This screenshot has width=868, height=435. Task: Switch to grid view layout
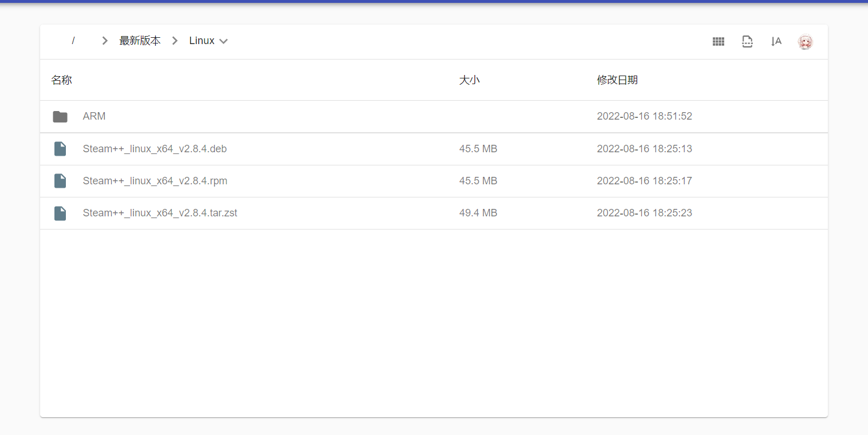(718, 41)
